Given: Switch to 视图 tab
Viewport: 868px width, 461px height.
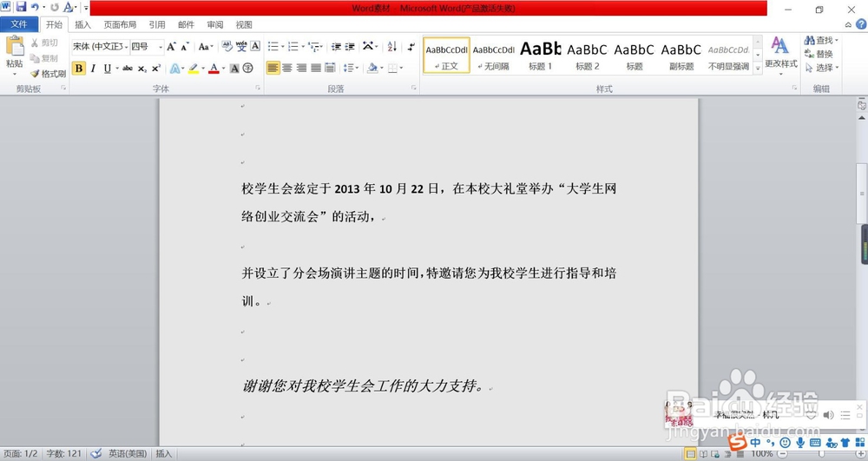Looking at the screenshot, I should click(244, 24).
